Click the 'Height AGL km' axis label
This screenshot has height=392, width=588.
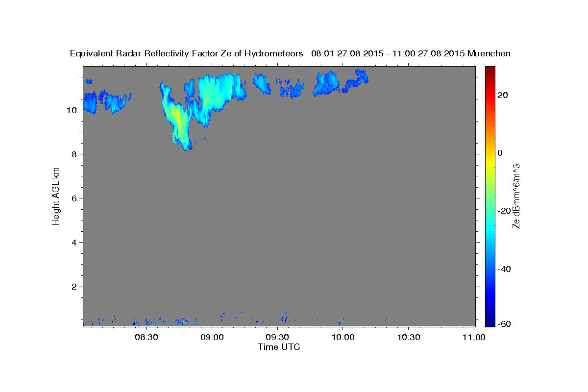tap(56, 196)
